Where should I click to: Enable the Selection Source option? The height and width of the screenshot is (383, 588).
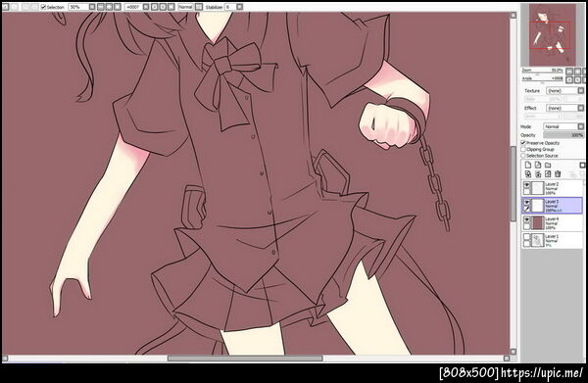(x=523, y=156)
